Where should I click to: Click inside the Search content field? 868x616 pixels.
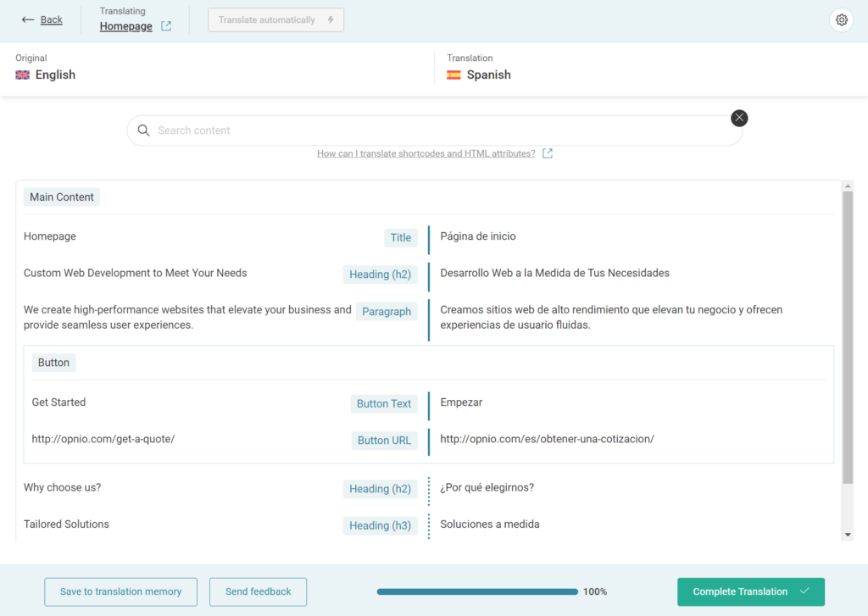click(x=424, y=130)
